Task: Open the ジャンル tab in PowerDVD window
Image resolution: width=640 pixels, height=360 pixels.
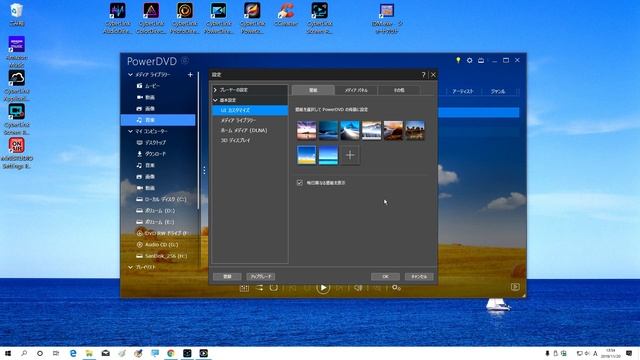Action: 498,91
